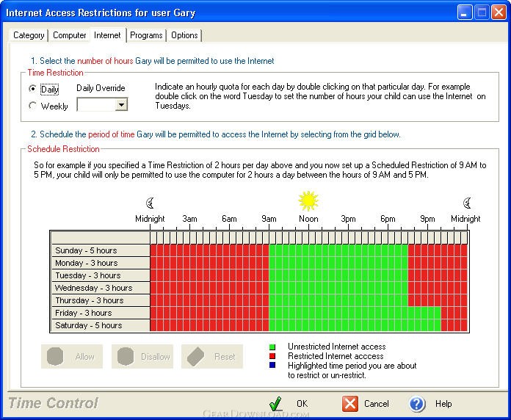Click the 6am time label
511x420 pixels.
click(229, 219)
